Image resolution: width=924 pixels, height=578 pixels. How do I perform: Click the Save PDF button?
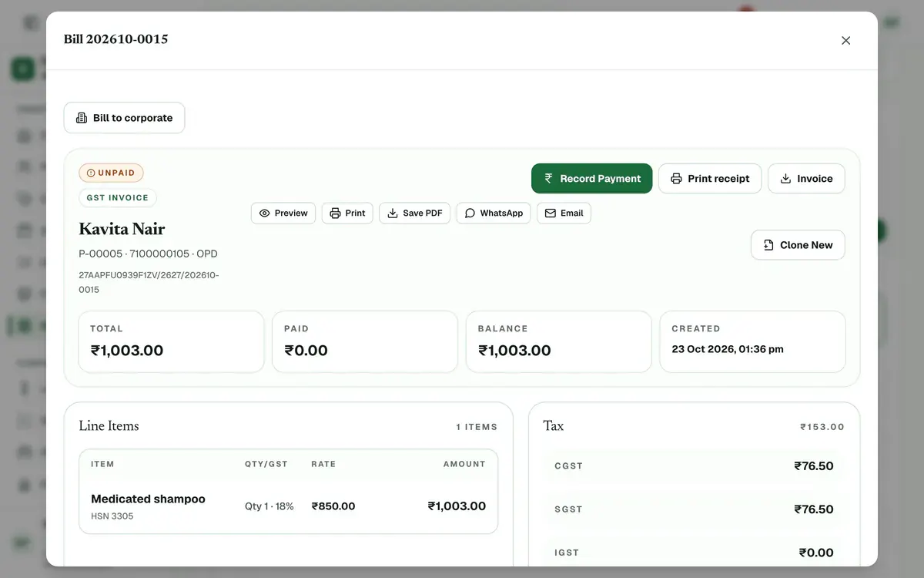tap(414, 213)
